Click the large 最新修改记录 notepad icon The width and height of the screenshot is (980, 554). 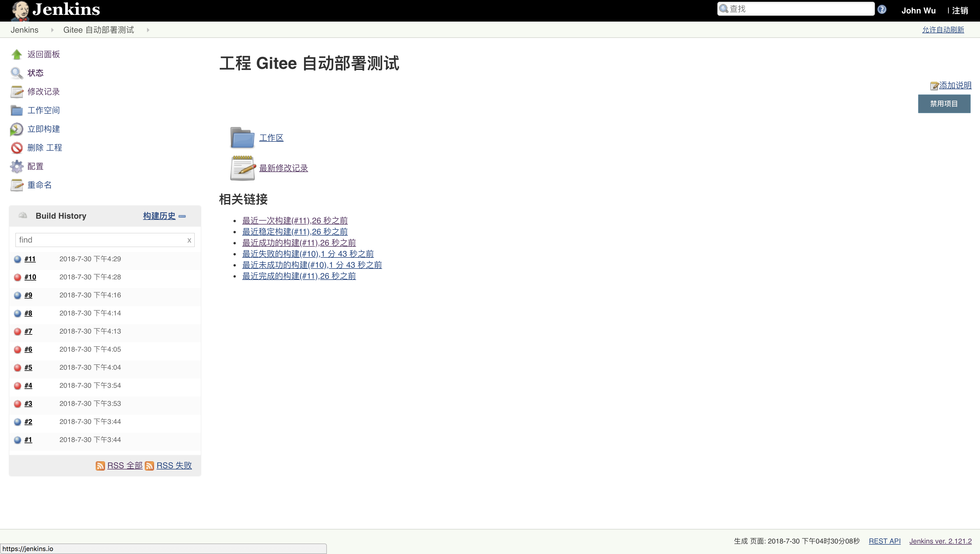click(243, 168)
